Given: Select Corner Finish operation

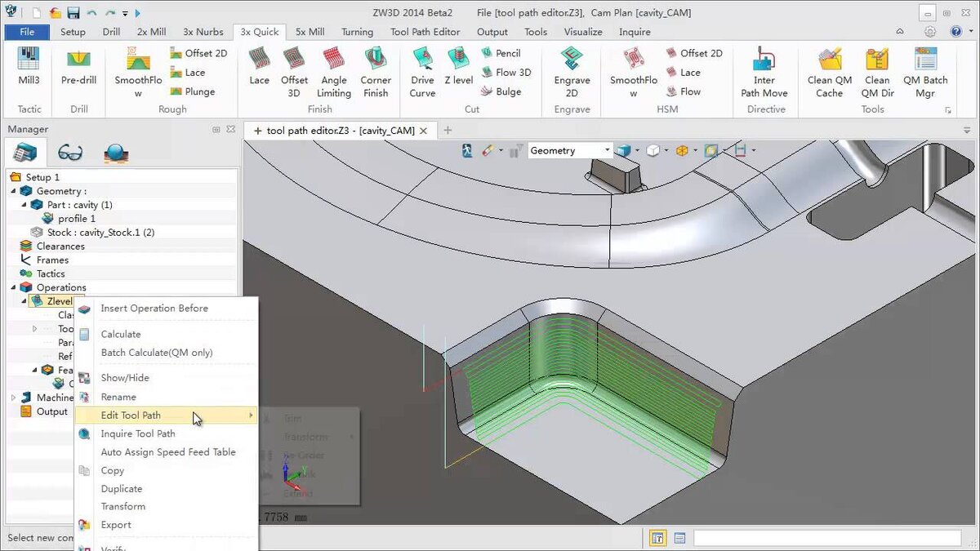Looking at the screenshot, I should [x=376, y=72].
